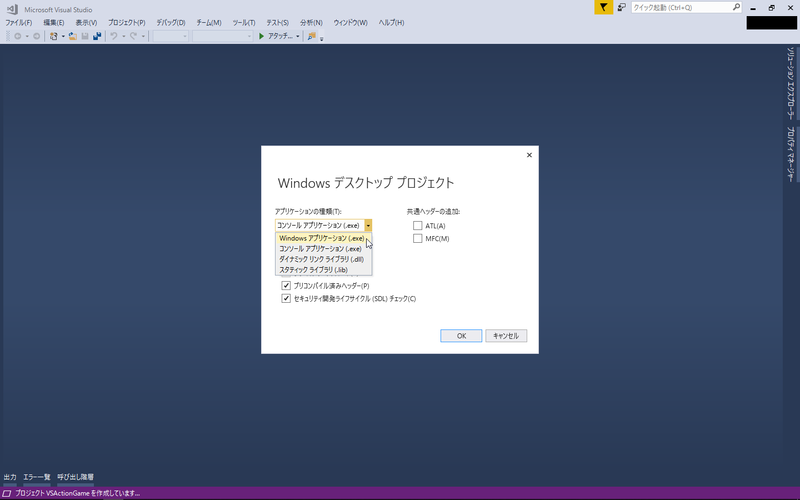
Task: Choose コンソール アプリケーション (.exe) list entry
Action: (x=323, y=249)
